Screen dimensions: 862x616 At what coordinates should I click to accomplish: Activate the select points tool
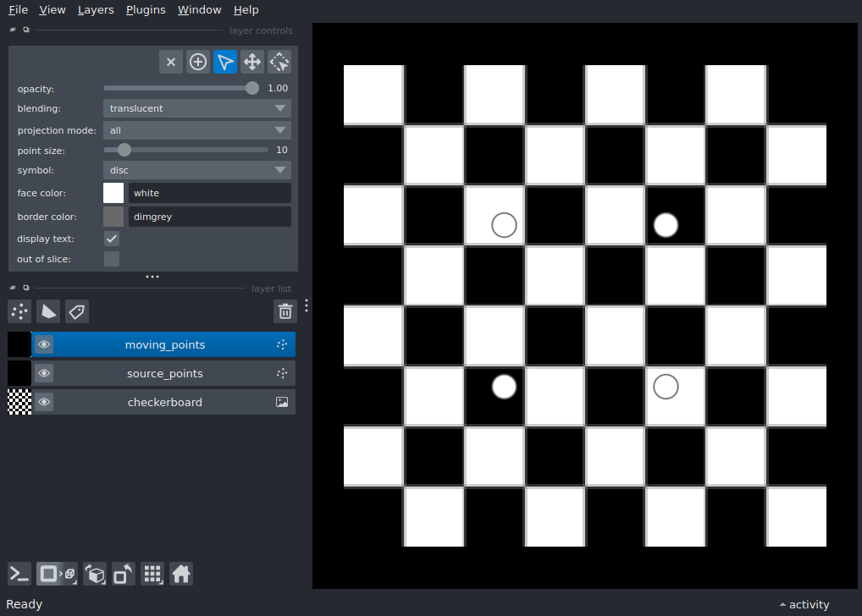pos(224,62)
